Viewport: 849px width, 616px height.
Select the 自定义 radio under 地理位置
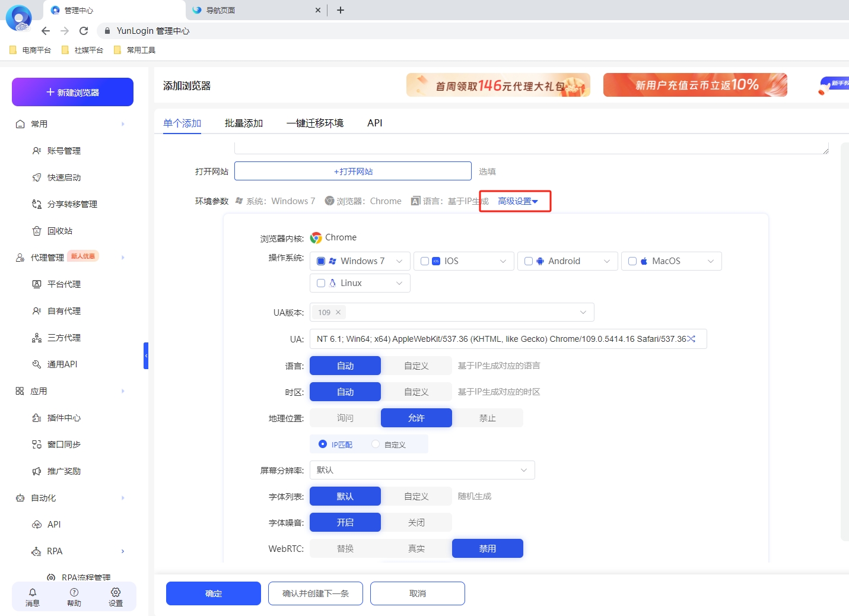[376, 444]
